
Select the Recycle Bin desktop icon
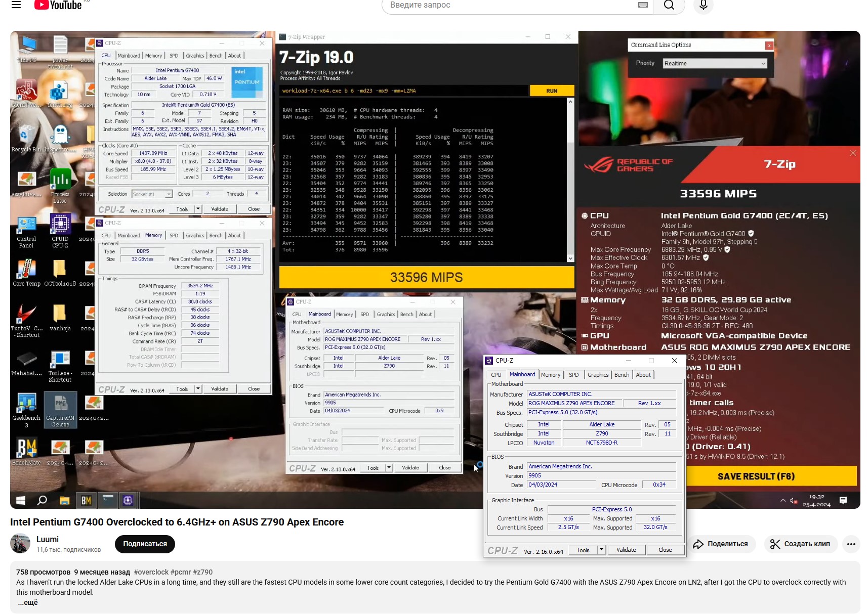point(26,138)
